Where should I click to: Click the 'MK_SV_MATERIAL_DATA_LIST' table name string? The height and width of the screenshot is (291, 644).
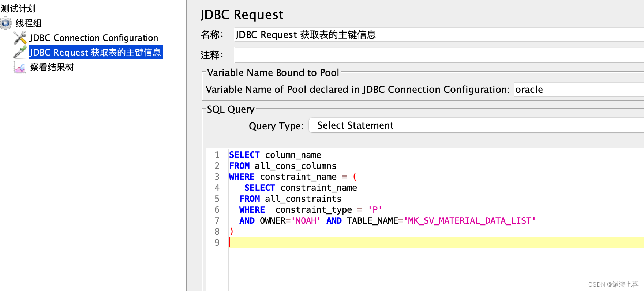pyautogui.click(x=470, y=221)
